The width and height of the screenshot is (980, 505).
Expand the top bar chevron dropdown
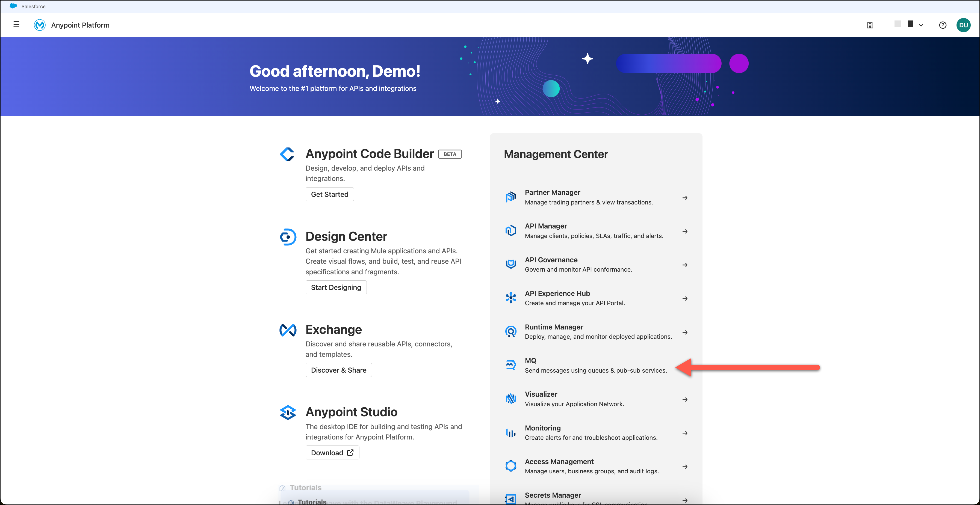point(921,25)
